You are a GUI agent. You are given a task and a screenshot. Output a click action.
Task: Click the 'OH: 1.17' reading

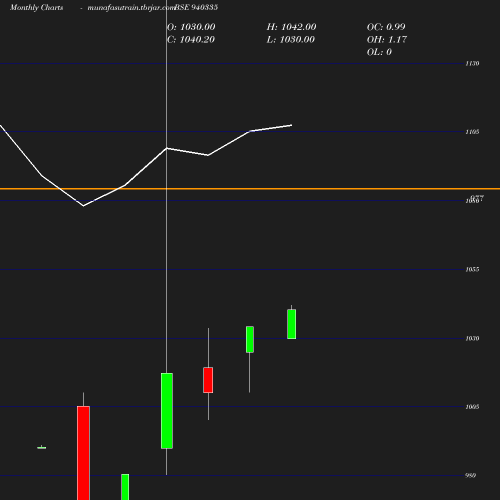coord(387,39)
